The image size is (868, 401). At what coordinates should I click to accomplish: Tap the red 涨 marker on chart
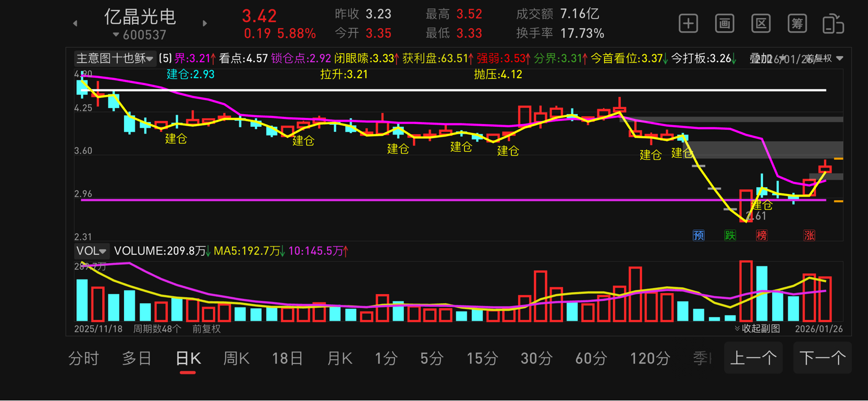pyautogui.click(x=809, y=235)
